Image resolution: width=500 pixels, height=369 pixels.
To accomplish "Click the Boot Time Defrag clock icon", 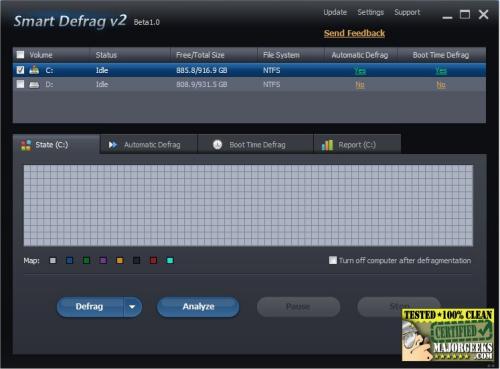I will pyautogui.click(x=217, y=145).
